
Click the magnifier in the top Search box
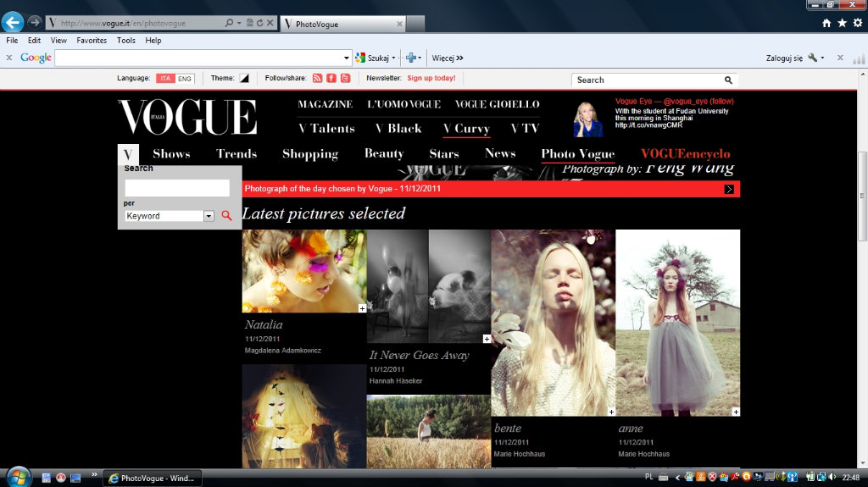[728, 80]
